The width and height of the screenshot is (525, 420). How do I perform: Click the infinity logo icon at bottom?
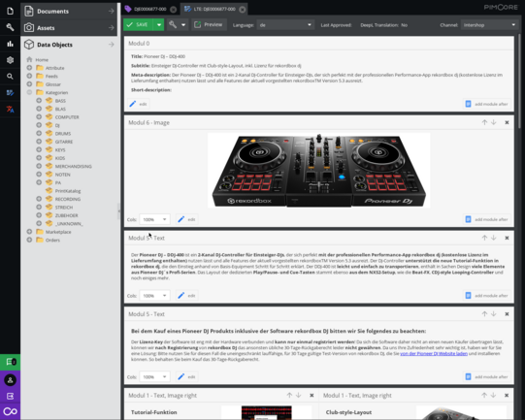click(x=10, y=411)
